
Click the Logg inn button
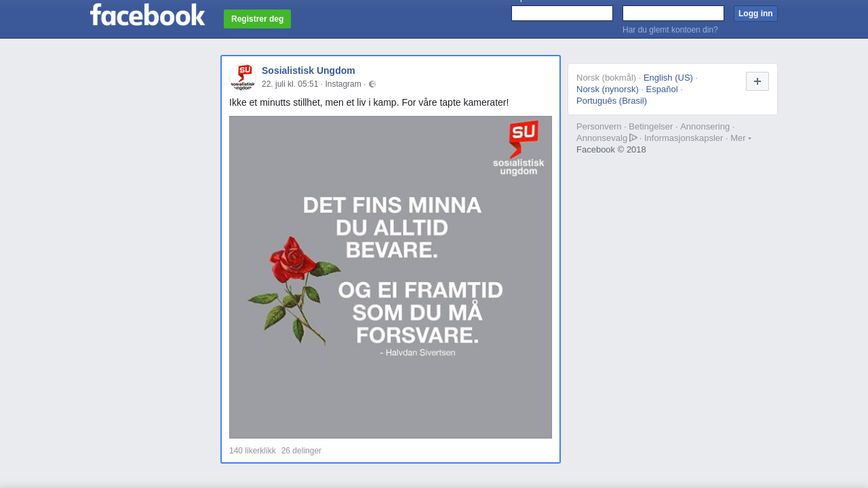[x=755, y=14]
